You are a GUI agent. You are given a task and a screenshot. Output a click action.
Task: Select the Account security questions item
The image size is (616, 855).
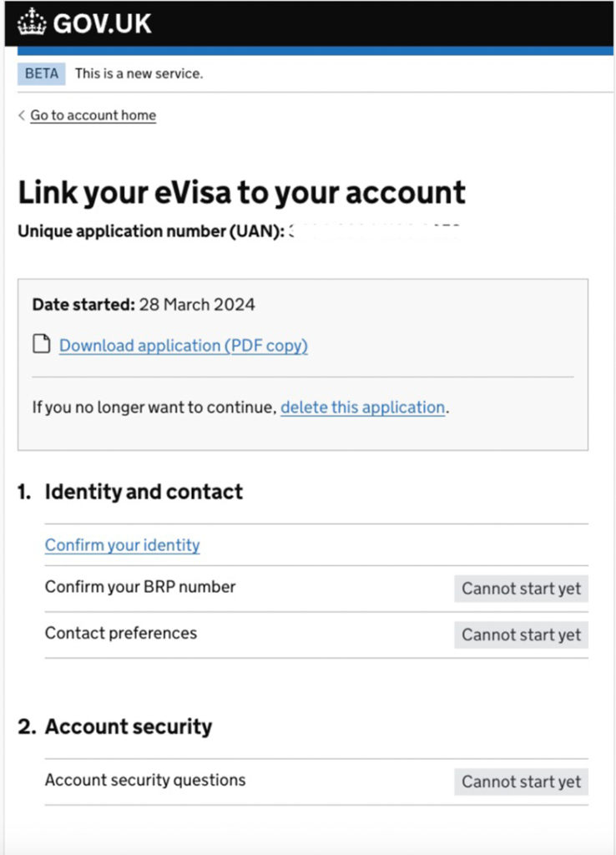[145, 780]
